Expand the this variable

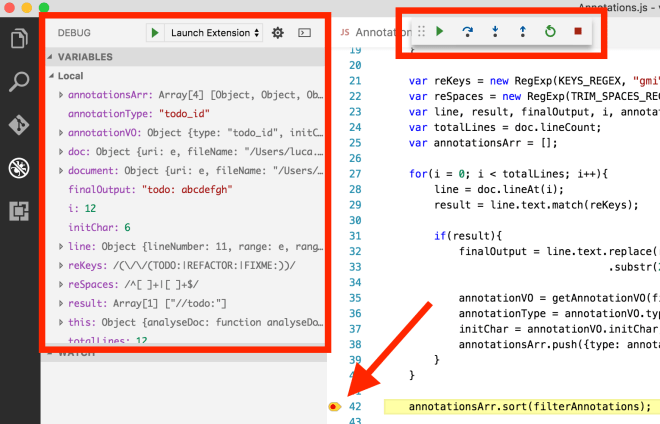click(x=61, y=323)
